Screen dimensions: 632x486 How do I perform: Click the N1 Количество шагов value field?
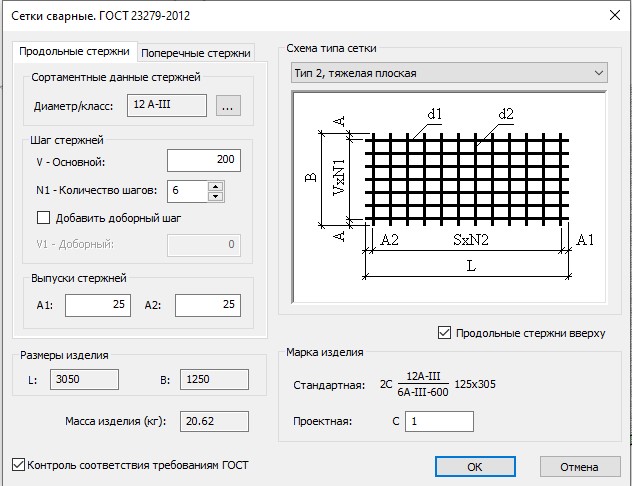187,190
